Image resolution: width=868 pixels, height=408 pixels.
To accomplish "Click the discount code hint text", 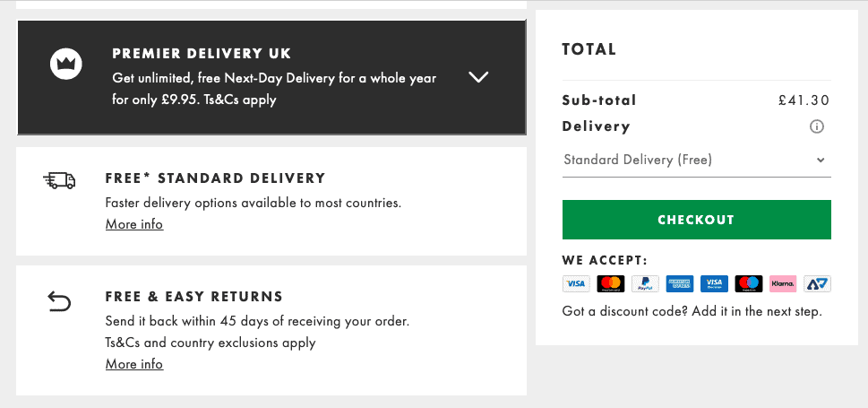I will point(692,311).
